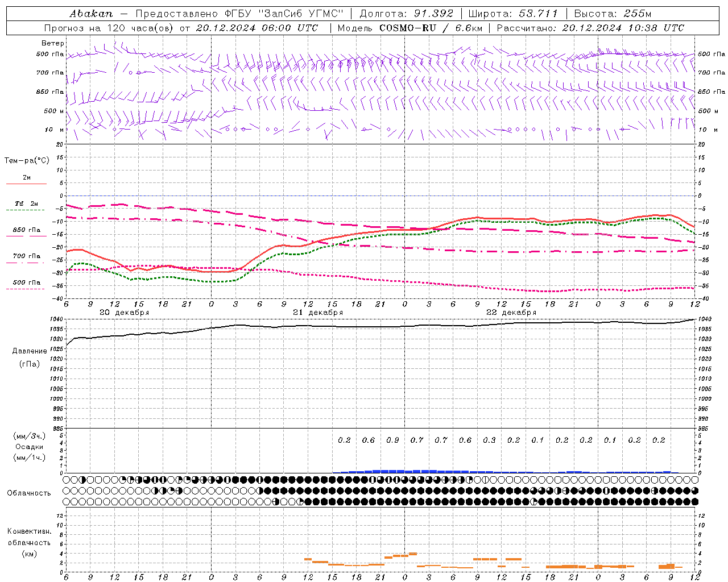Click the precipitation amount "0.3"
728x582 pixels.
(x=489, y=440)
